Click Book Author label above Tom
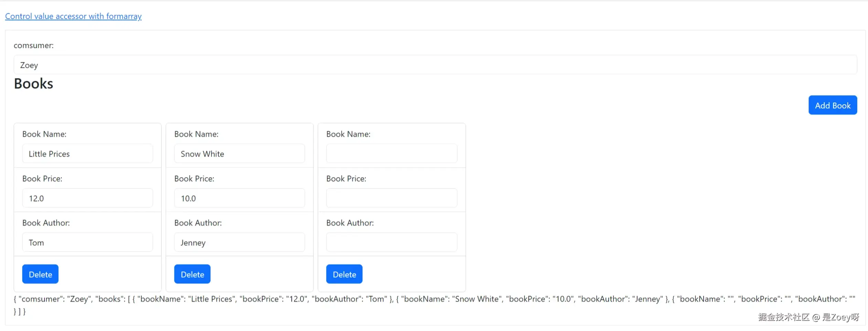The width and height of the screenshot is (868, 331). pyautogui.click(x=46, y=223)
